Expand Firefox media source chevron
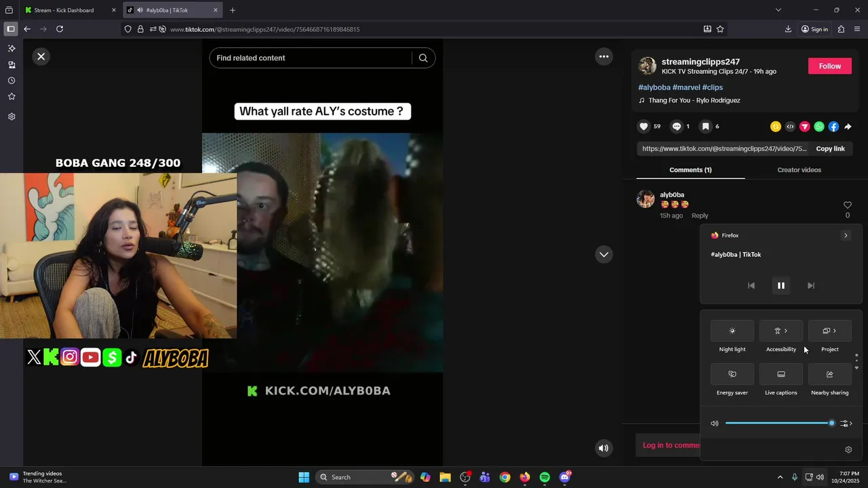868x488 pixels. coord(846,236)
